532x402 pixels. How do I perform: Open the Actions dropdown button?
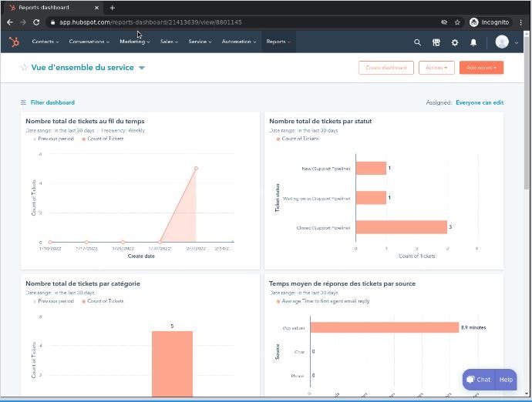[x=436, y=68]
